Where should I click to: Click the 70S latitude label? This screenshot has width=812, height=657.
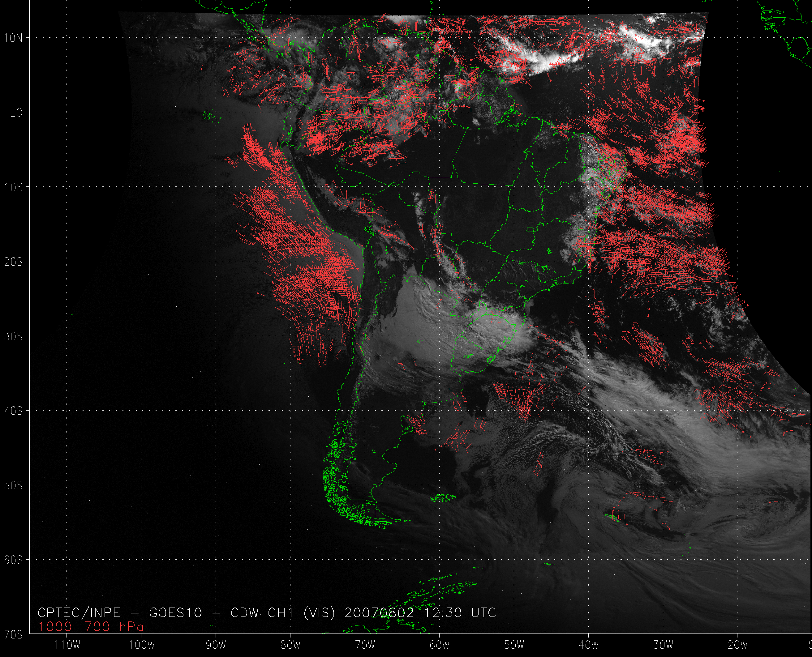[x=13, y=634]
